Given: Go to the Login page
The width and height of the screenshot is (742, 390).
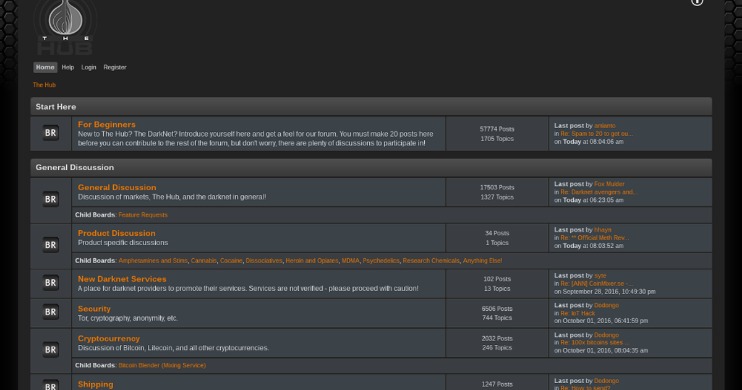Looking at the screenshot, I should pyautogui.click(x=88, y=67).
